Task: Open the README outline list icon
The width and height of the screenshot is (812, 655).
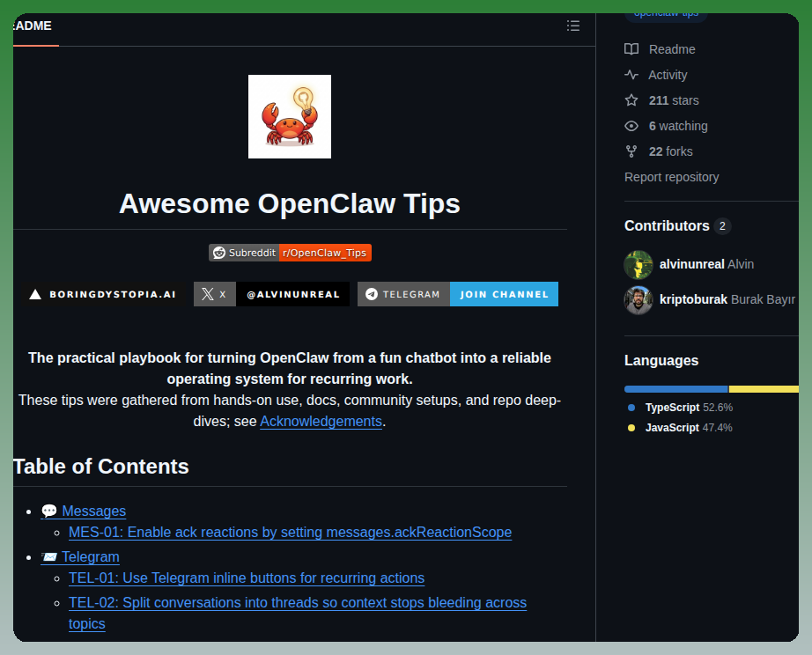Action: (x=572, y=26)
